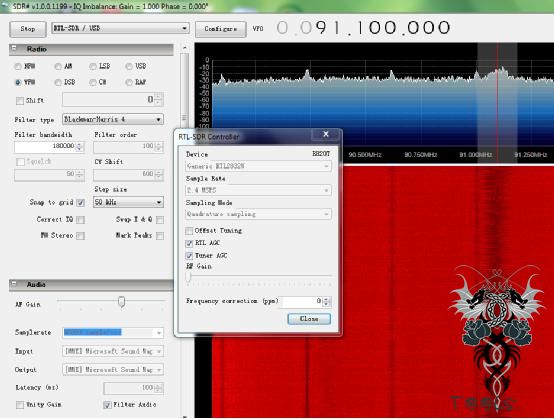Click the red tuning line in spectrum
This screenshot has width=554, height=419.
coord(497,102)
